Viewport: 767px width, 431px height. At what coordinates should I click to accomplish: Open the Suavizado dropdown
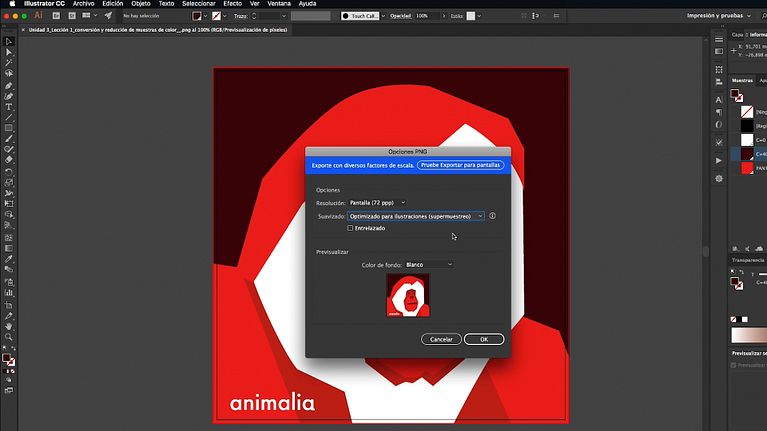(416, 216)
